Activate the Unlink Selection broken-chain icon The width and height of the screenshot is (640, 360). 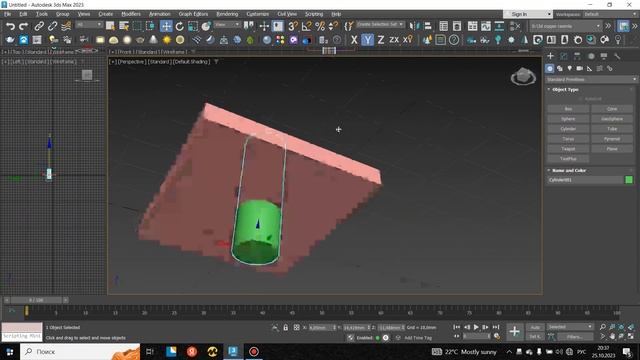[x=52, y=26]
